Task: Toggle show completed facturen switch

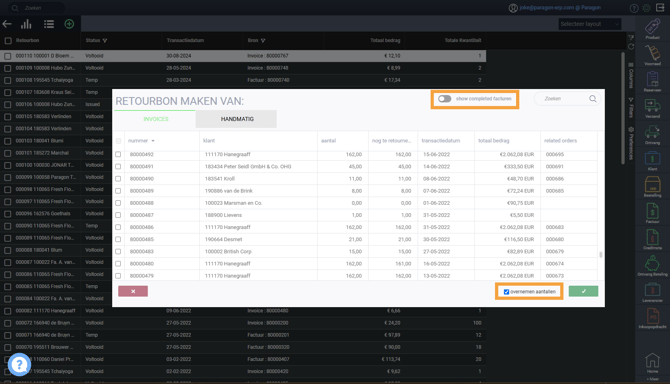Action: [x=444, y=99]
